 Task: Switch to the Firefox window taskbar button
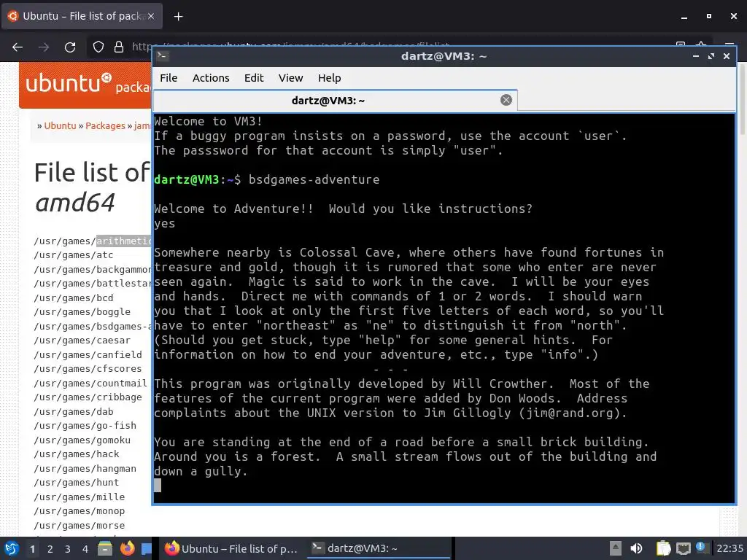coord(231,548)
